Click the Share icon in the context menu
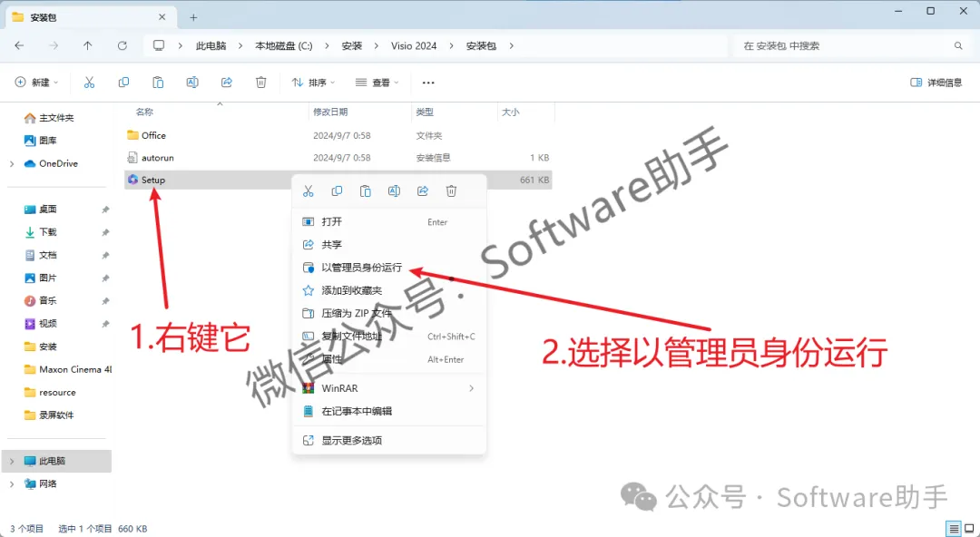 [423, 191]
